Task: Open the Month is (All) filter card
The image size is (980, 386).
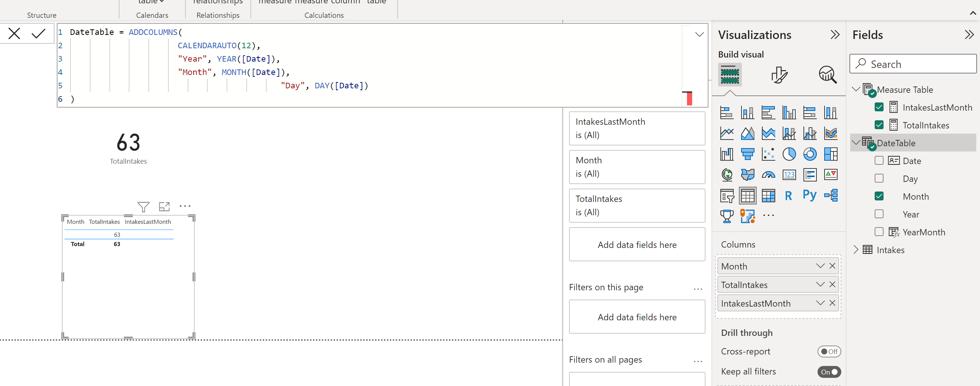Action: click(637, 167)
